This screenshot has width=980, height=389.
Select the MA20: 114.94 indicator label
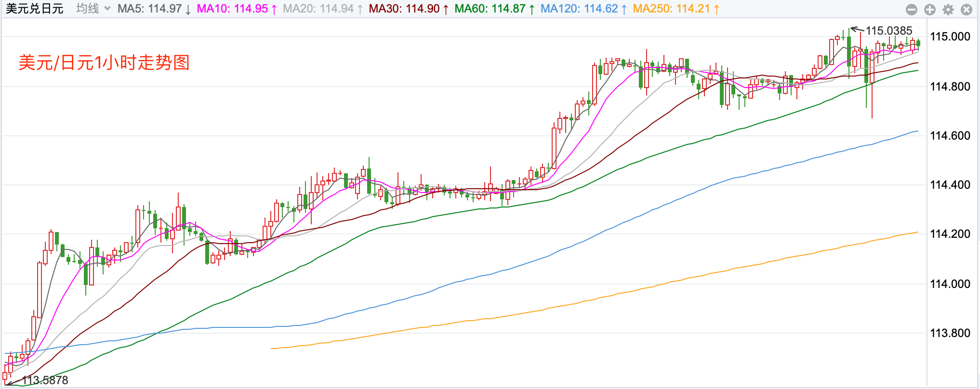[x=323, y=9]
